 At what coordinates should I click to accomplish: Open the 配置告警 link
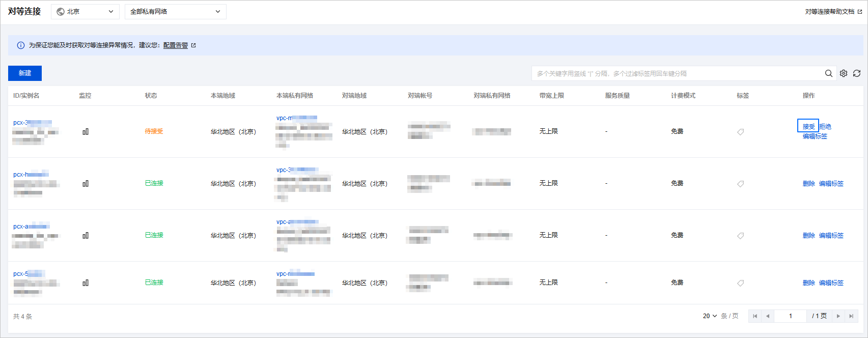(176, 45)
